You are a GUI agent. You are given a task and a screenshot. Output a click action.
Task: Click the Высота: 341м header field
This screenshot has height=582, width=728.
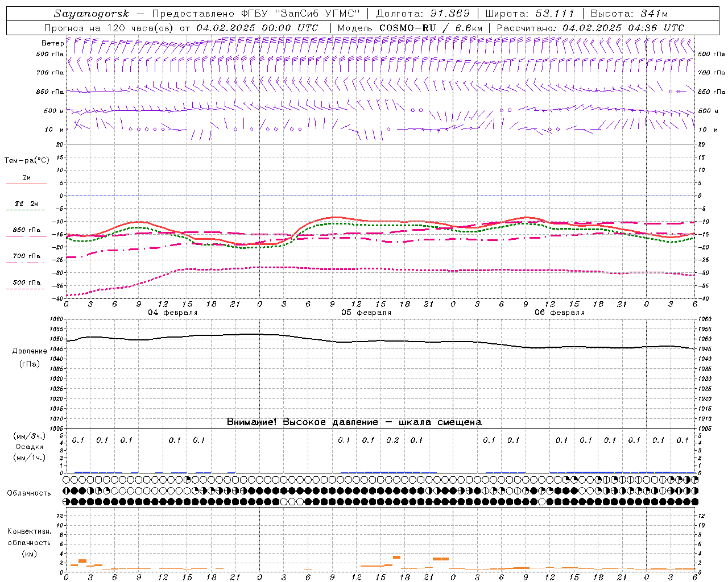629,14
